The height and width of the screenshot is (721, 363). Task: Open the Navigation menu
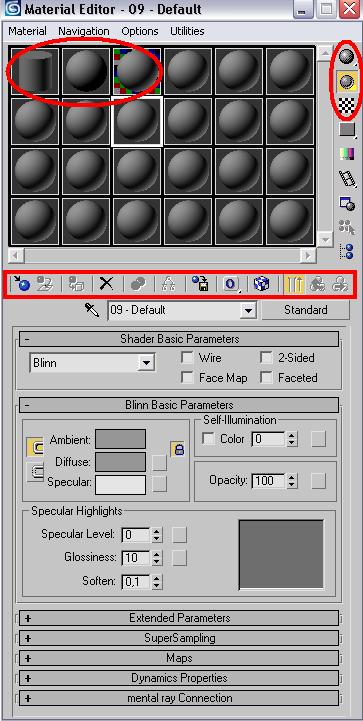(x=84, y=31)
